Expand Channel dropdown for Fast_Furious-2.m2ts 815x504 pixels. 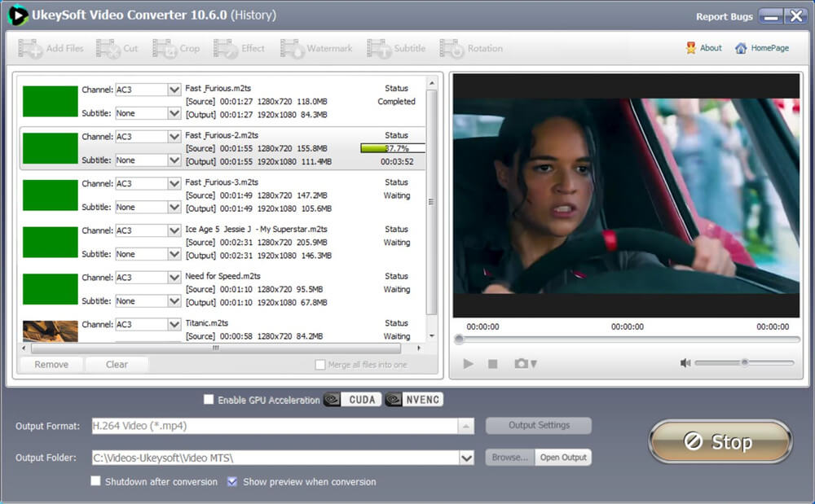[x=174, y=137]
